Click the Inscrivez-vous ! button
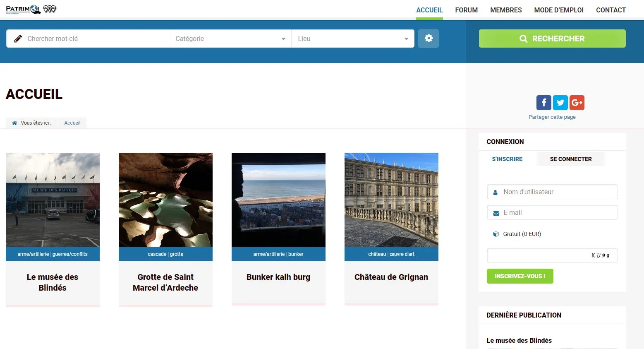This screenshot has width=644, height=349. pos(520,276)
